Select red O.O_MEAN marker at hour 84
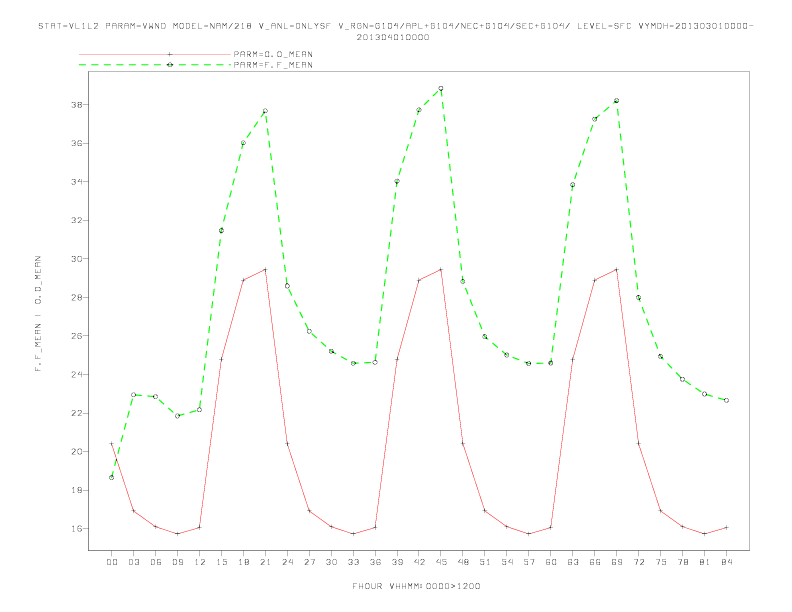 coord(726,528)
